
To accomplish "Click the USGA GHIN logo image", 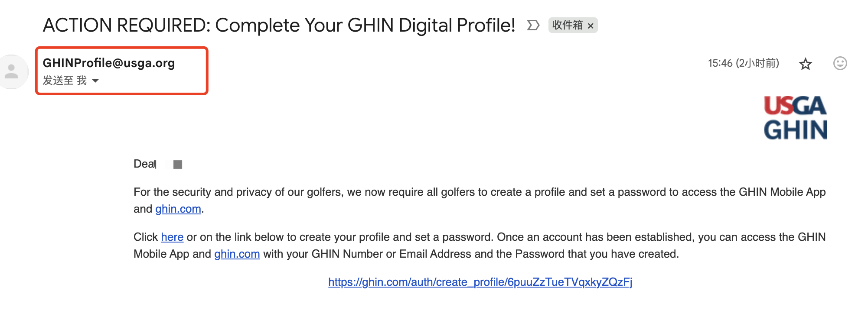I will click(795, 118).
